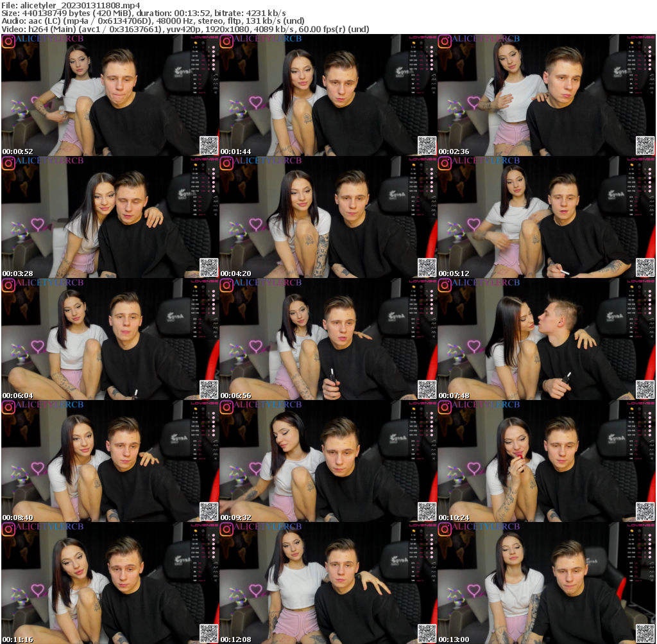Click the Audio info line in the header
Screen dimensions: 657x644
coord(153,21)
